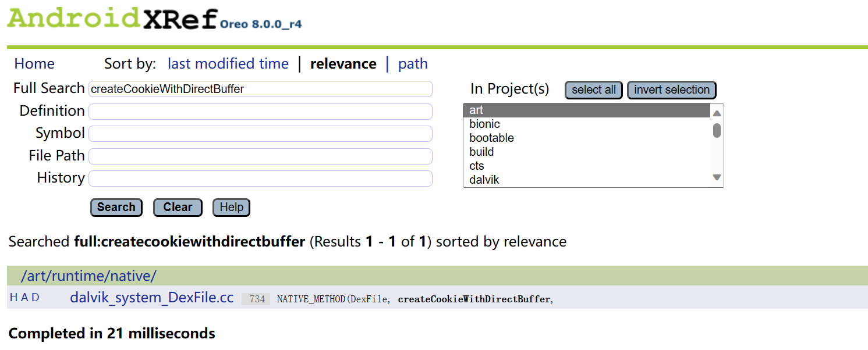This screenshot has width=868, height=350.
Task: Sort results by relevance
Action: (x=343, y=64)
